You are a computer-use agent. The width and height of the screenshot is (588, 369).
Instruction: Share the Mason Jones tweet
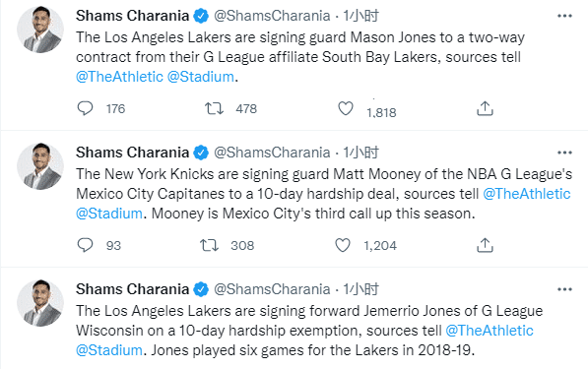pyautogui.click(x=485, y=108)
